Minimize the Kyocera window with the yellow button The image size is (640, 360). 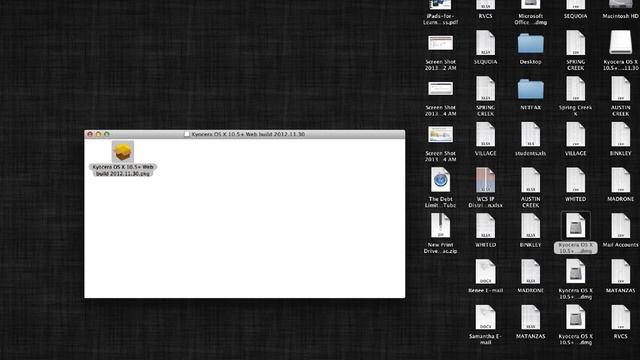(x=98, y=134)
